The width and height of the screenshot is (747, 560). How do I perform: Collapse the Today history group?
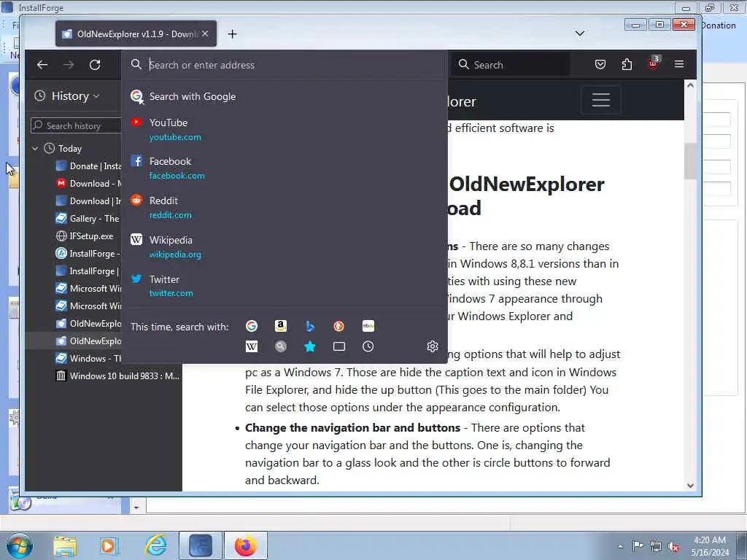click(x=35, y=149)
